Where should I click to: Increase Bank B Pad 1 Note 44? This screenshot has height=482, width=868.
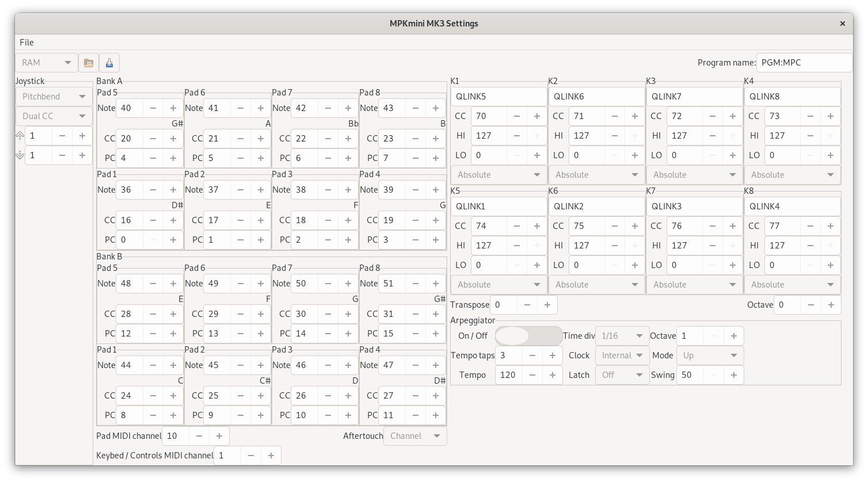(x=173, y=365)
